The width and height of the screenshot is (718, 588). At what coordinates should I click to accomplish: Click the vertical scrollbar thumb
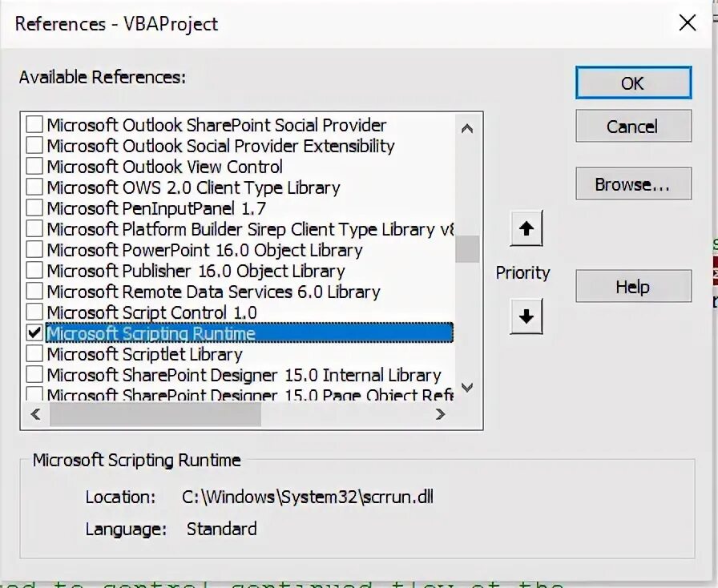[467, 248]
